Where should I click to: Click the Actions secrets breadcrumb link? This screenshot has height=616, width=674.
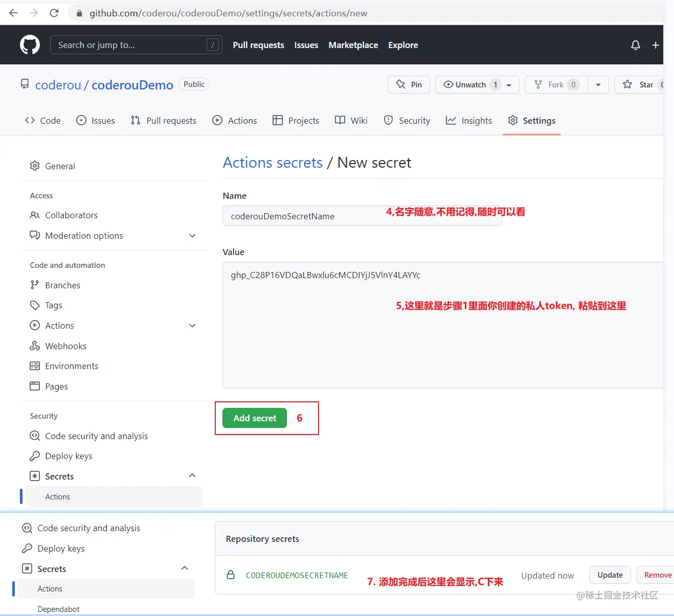point(273,163)
